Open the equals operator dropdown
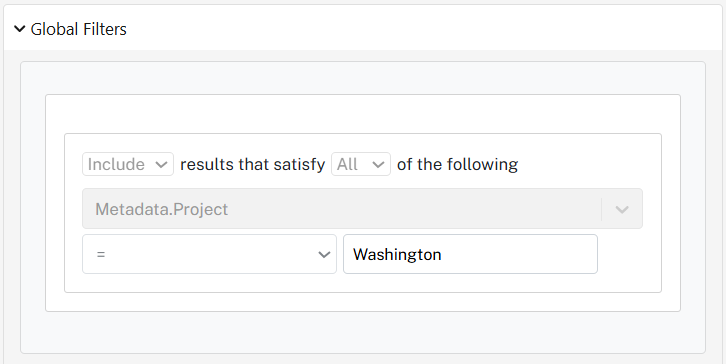The image size is (726, 364). (209, 254)
